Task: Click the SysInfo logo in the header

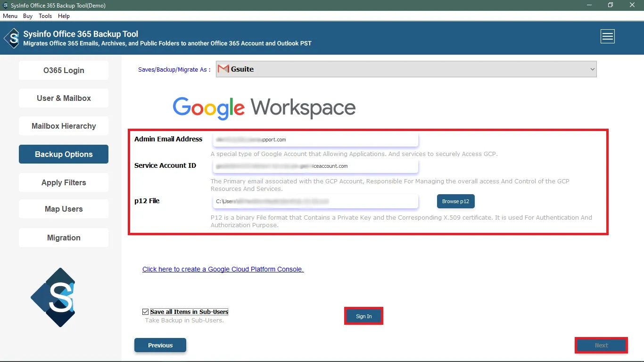Action: pyautogui.click(x=12, y=38)
